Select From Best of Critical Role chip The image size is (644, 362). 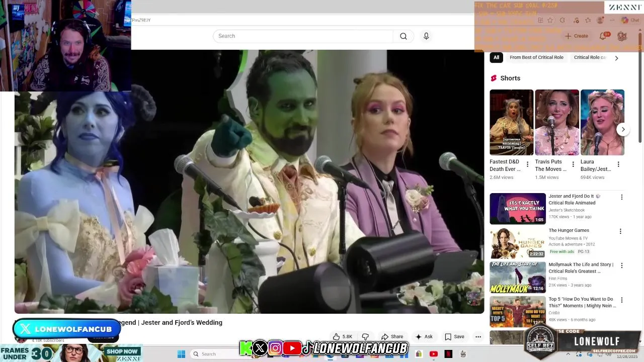(536, 57)
